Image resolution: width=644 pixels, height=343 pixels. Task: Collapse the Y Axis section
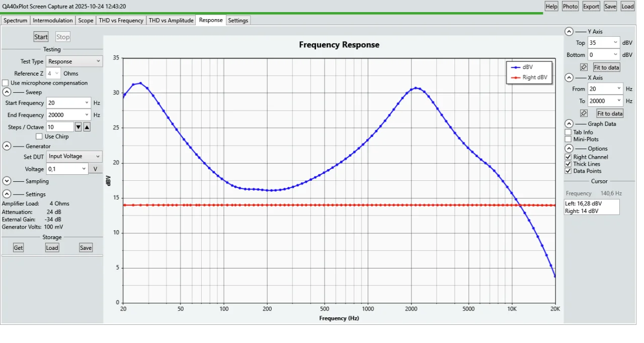569,31
